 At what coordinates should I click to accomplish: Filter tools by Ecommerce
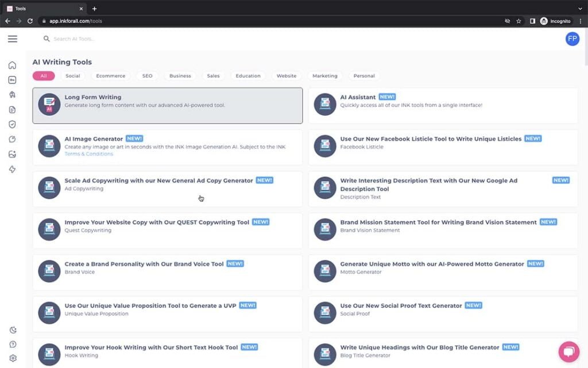[111, 76]
